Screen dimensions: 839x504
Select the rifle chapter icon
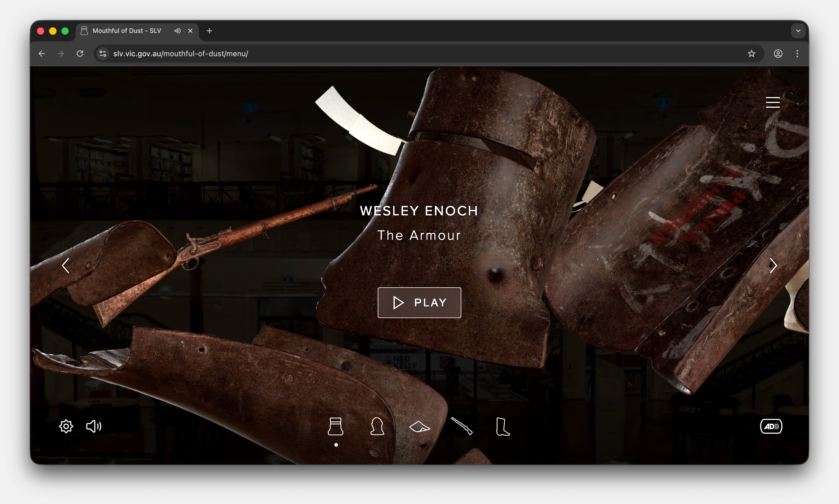[x=462, y=427]
